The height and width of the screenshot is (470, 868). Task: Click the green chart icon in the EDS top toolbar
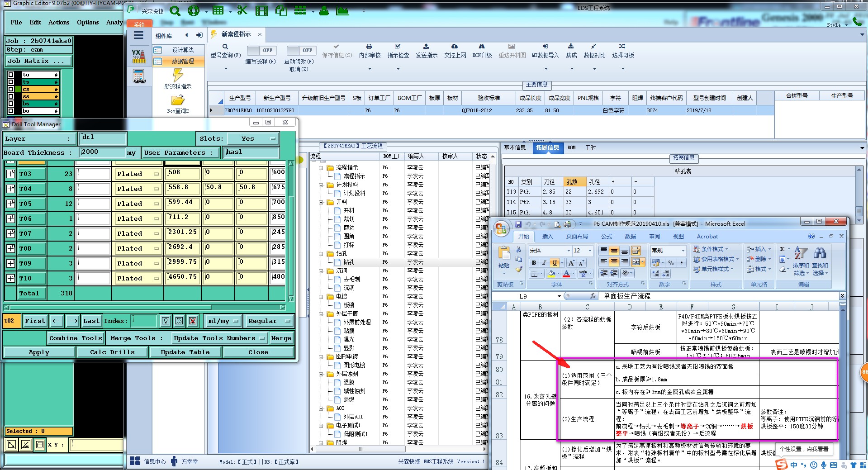pyautogui.click(x=342, y=10)
